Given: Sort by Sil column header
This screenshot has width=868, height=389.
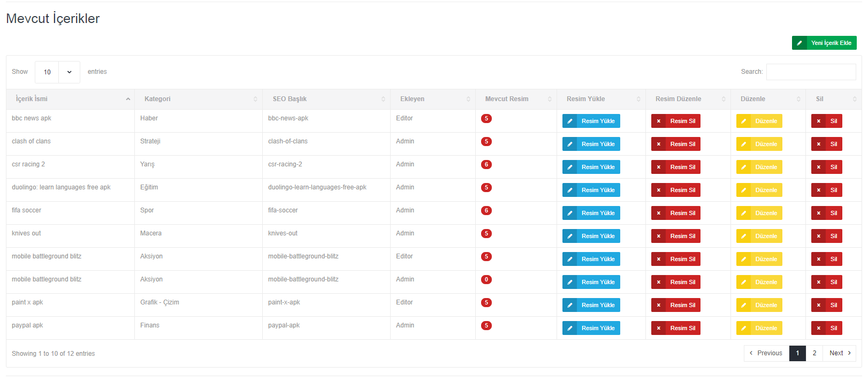Looking at the screenshot, I should (834, 99).
